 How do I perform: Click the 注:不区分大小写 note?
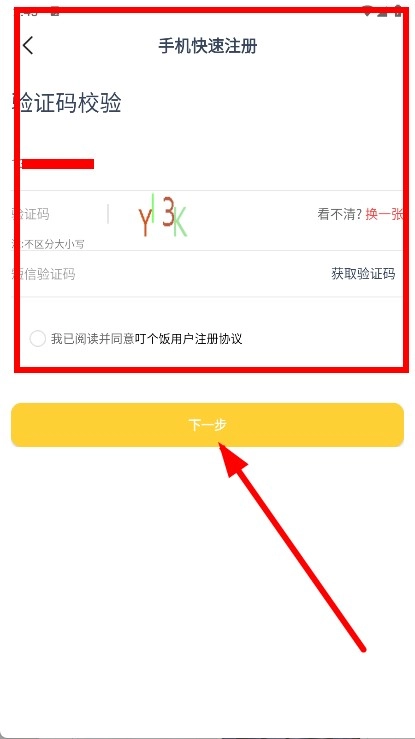(48, 244)
